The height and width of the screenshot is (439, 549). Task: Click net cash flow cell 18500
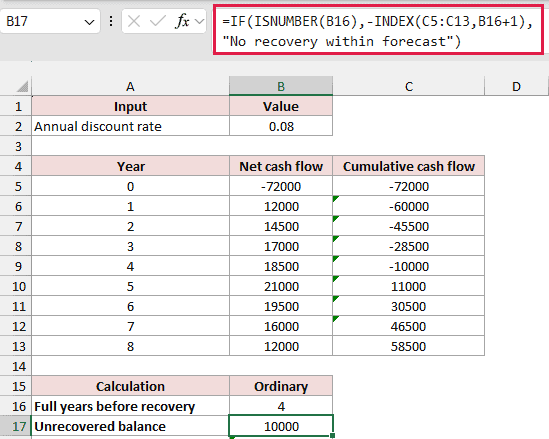(281, 266)
